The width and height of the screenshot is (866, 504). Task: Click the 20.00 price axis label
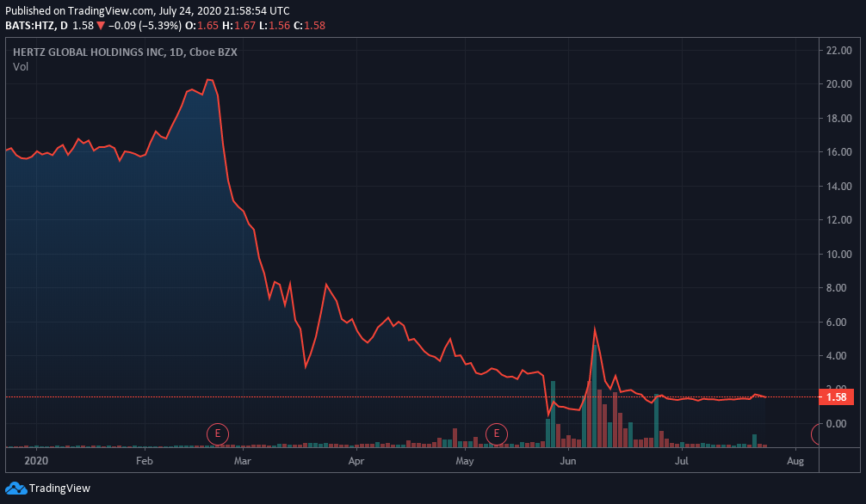(838, 84)
